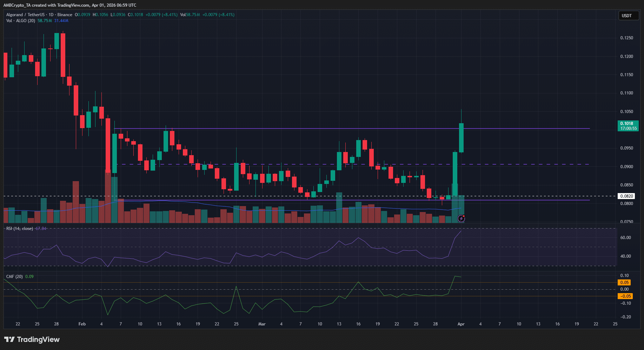Click the Algorand / TetherUS symbol title
The height and width of the screenshot is (350, 644).
[x=25, y=15]
